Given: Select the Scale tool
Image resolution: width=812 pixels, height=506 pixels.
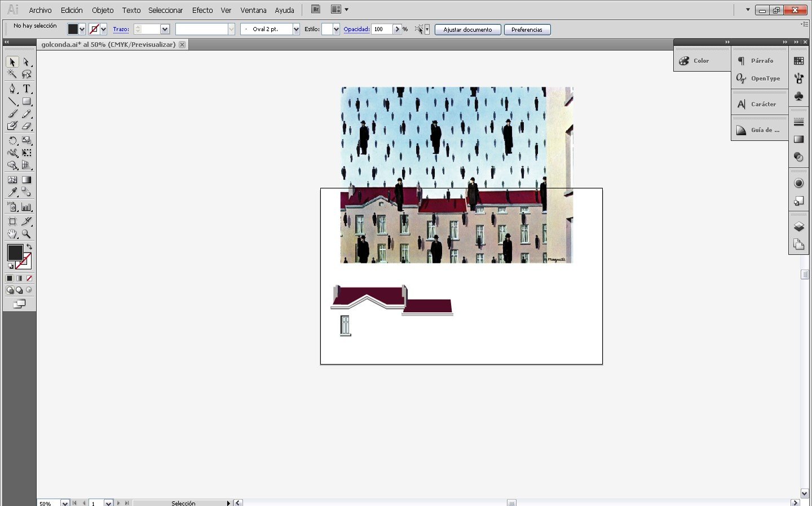Looking at the screenshot, I should pyautogui.click(x=27, y=140).
